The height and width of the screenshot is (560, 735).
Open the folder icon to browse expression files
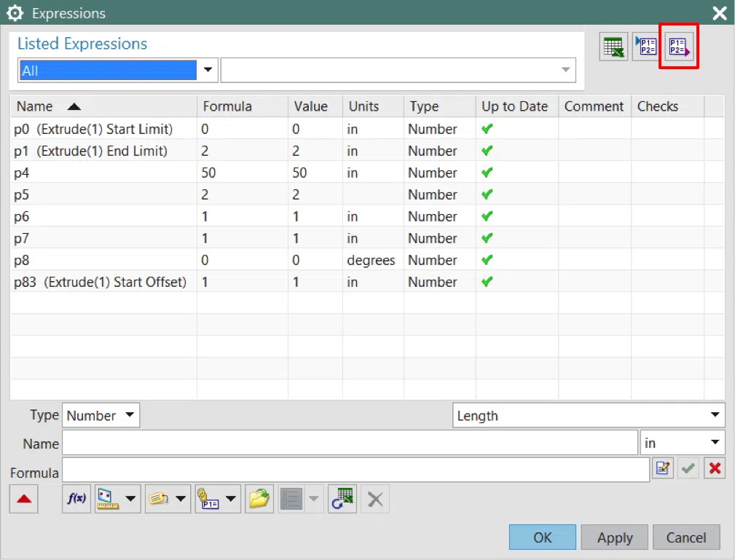pos(259,499)
